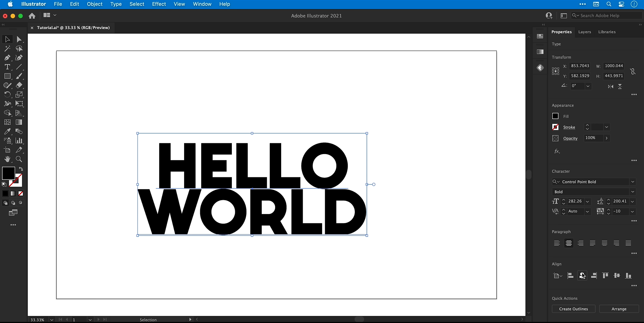Open the font family dropdown

click(x=633, y=182)
